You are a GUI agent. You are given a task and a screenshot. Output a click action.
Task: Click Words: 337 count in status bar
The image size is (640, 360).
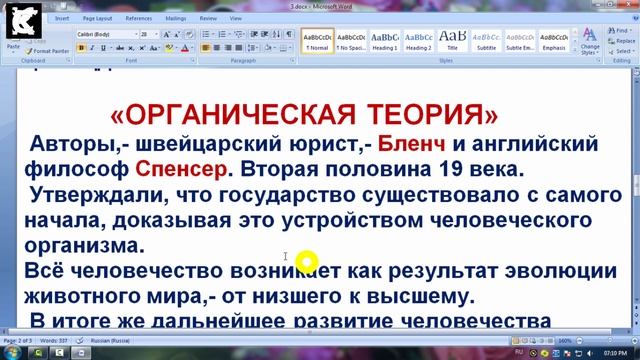(54, 340)
